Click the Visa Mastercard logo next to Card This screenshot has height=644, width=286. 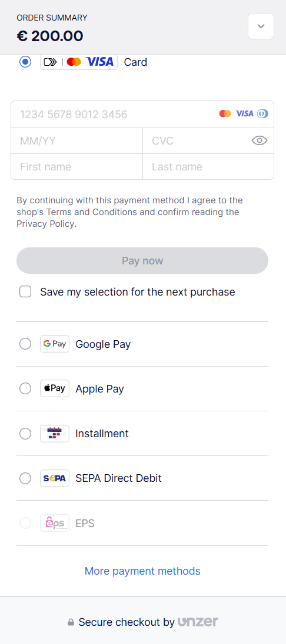tap(79, 62)
